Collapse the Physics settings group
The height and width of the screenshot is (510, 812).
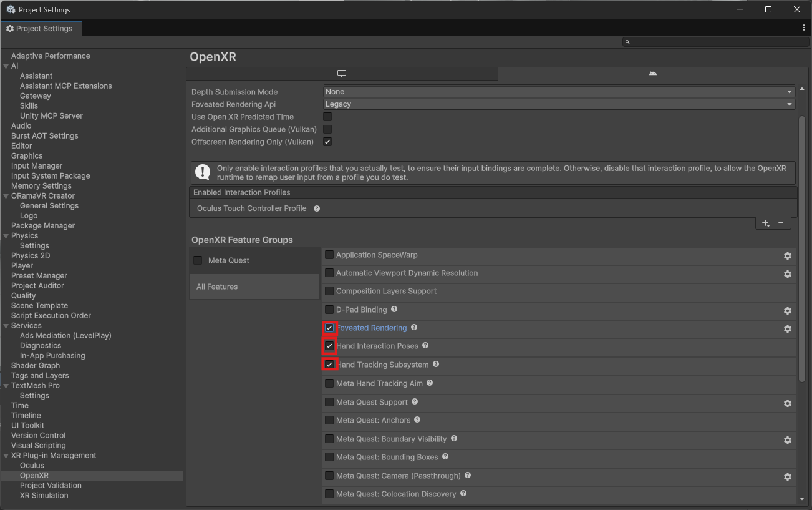tap(6, 235)
